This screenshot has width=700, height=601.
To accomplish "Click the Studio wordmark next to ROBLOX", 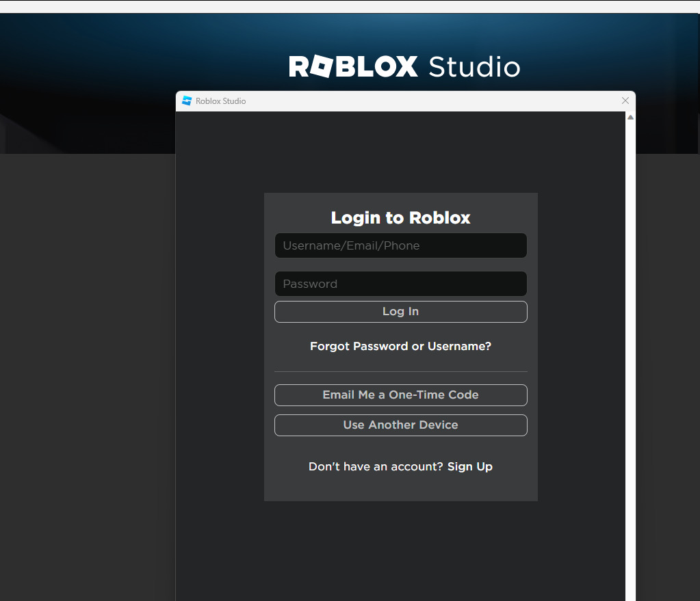I will pyautogui.click(x=474, y=66).
